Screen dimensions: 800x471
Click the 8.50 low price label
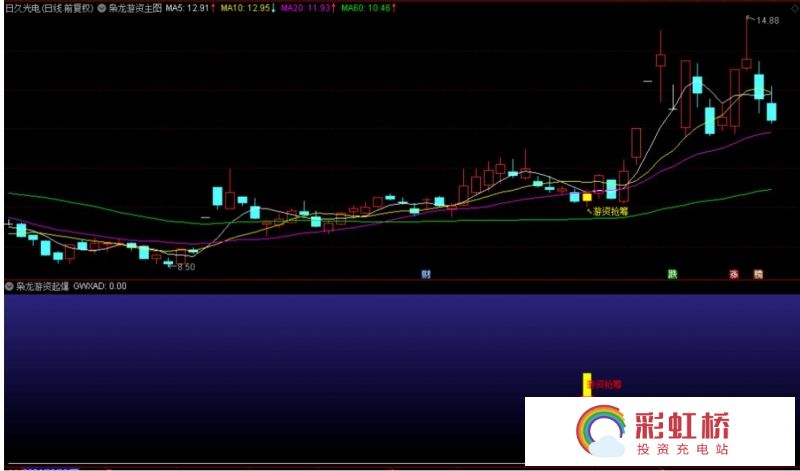[x=185, y=267]
